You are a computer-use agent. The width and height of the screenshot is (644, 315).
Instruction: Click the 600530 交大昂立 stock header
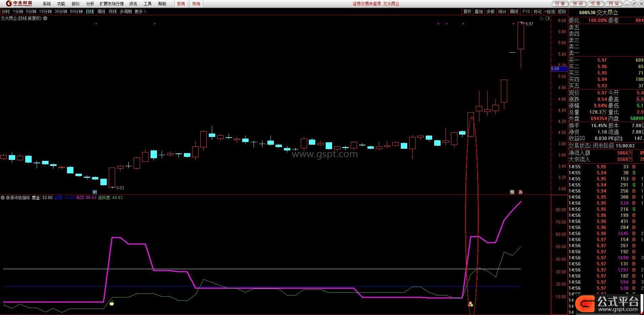click(x=599, y=12)
